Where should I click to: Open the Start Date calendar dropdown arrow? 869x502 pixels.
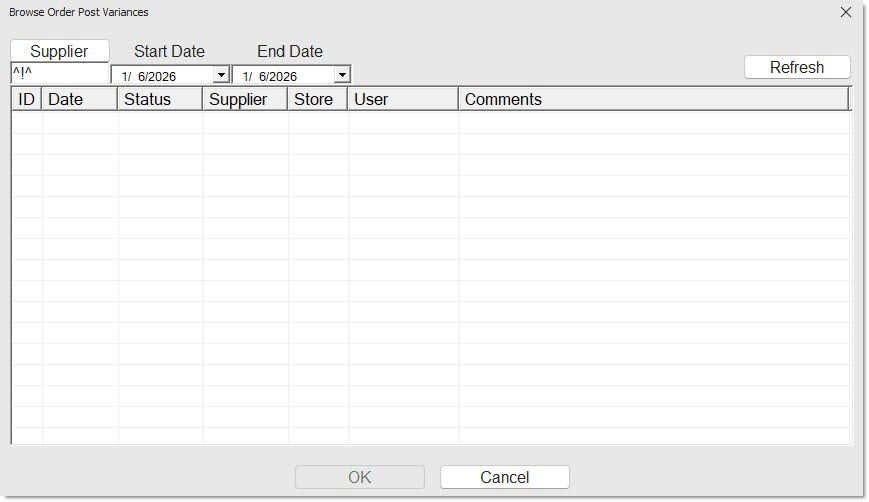click(x=221, y=75)
